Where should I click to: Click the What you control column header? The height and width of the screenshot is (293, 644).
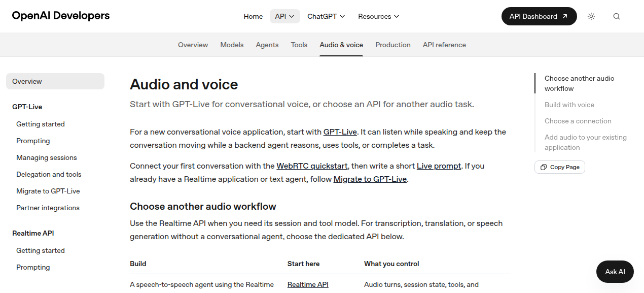(392, 264)
